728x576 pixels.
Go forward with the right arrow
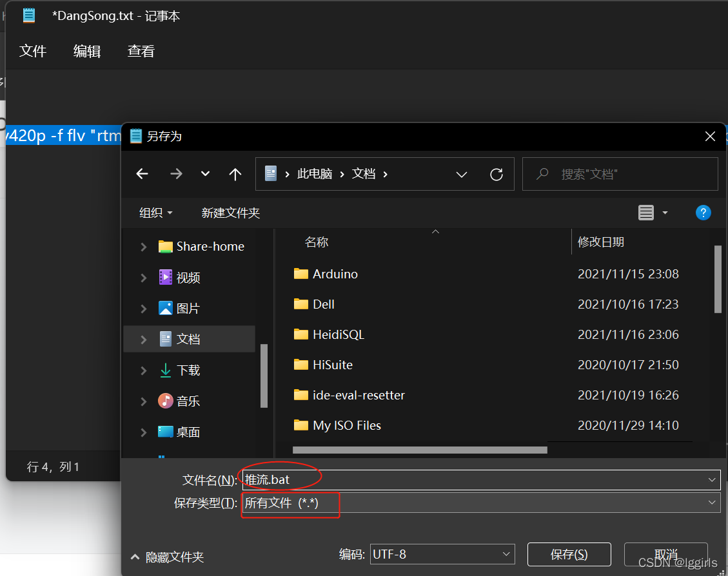click(176, 174)
